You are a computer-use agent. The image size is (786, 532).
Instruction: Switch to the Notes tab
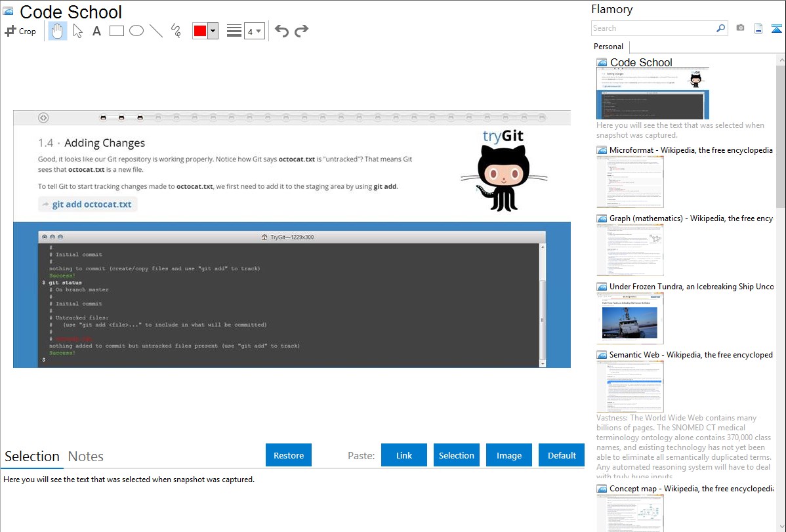tap(86, 457)
